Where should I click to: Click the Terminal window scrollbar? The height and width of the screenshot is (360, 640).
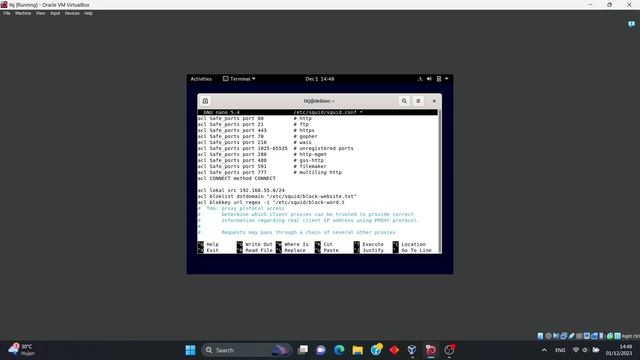click(440, 181)
